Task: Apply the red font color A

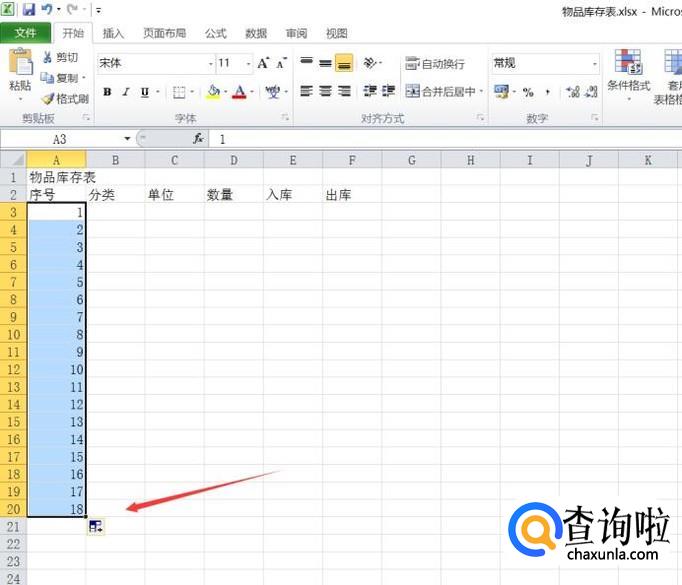Action: pos(239,92)
